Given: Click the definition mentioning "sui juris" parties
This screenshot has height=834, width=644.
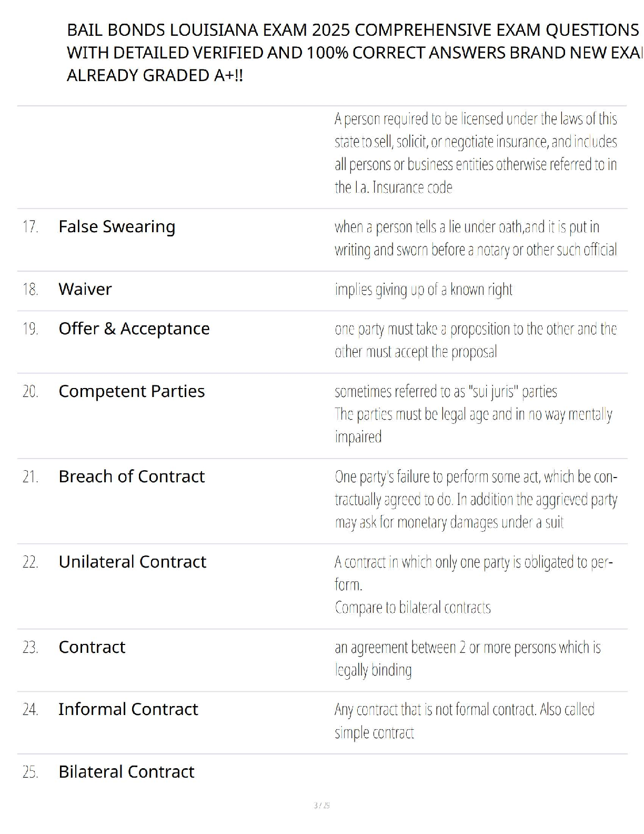Looking at the screenshot, I should pyautogui.click(x=446, y=392).
